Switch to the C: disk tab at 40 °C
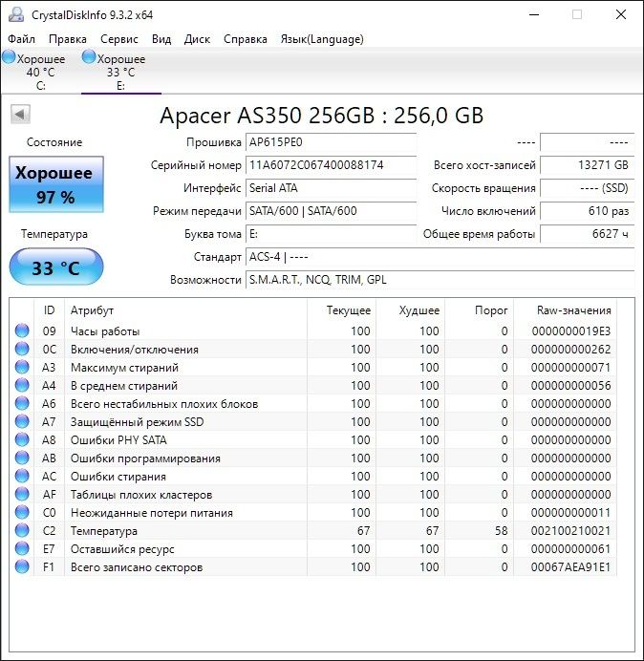Image resolution: width=644 pixels, height=661 pixels. click(x=40, y=72)
